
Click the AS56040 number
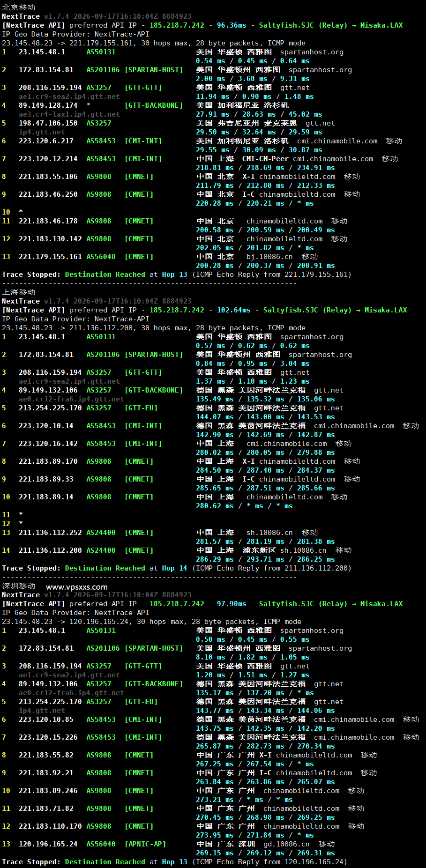click(101, 844)
